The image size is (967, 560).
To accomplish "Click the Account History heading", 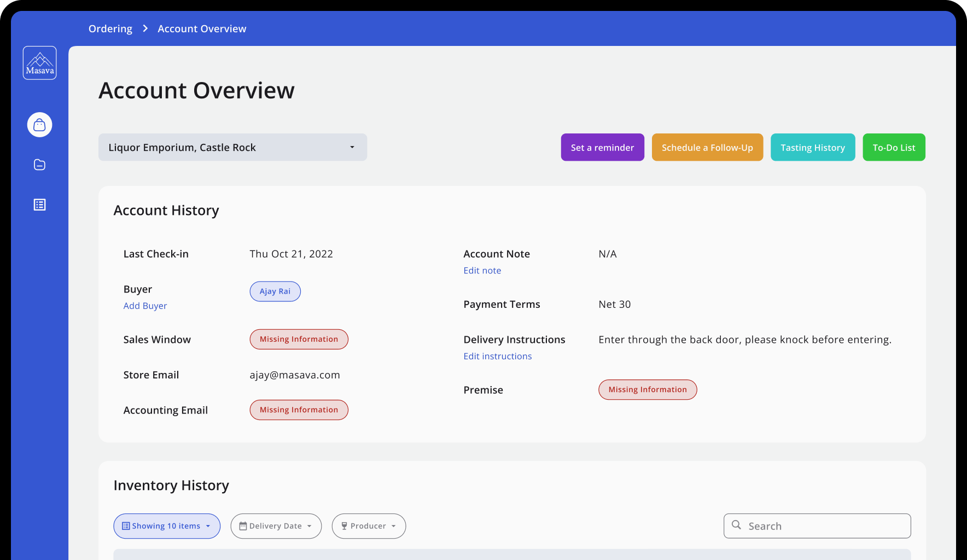I will click(x=166, y=211).
